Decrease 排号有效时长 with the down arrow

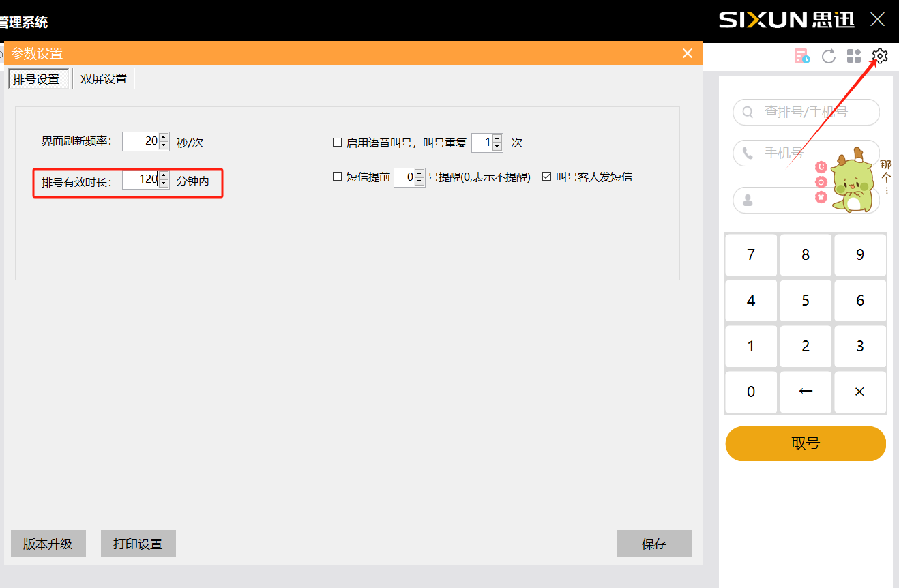tap(164, 183)
